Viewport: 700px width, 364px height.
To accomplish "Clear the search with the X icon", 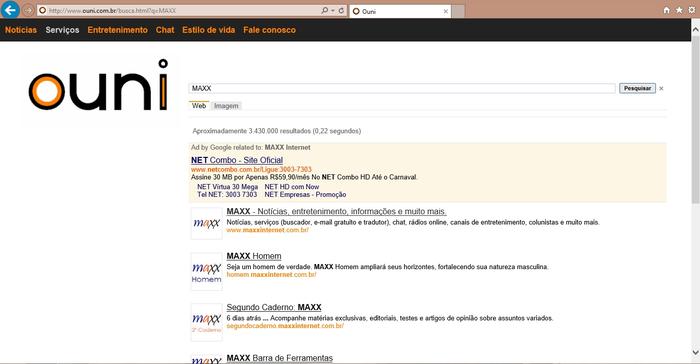I will click(x=661, y=88).
